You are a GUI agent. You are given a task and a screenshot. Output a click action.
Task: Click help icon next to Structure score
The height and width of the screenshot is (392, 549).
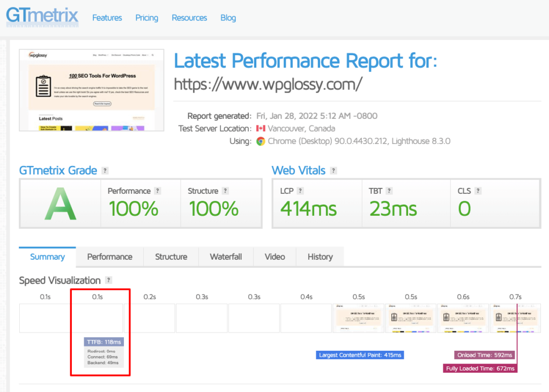pos(226,191)
